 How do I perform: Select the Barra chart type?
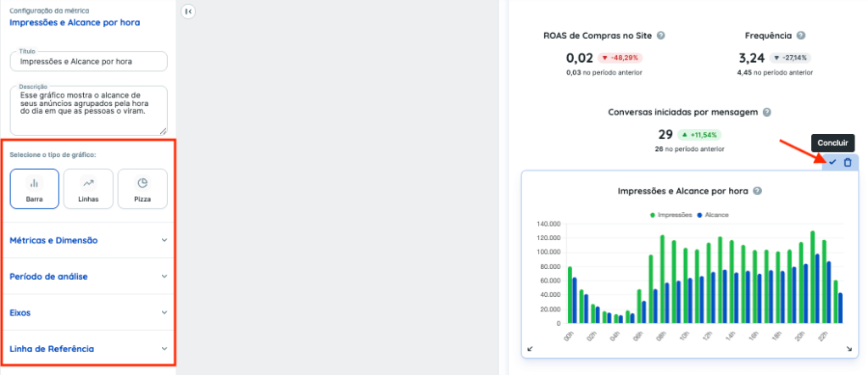34,189
